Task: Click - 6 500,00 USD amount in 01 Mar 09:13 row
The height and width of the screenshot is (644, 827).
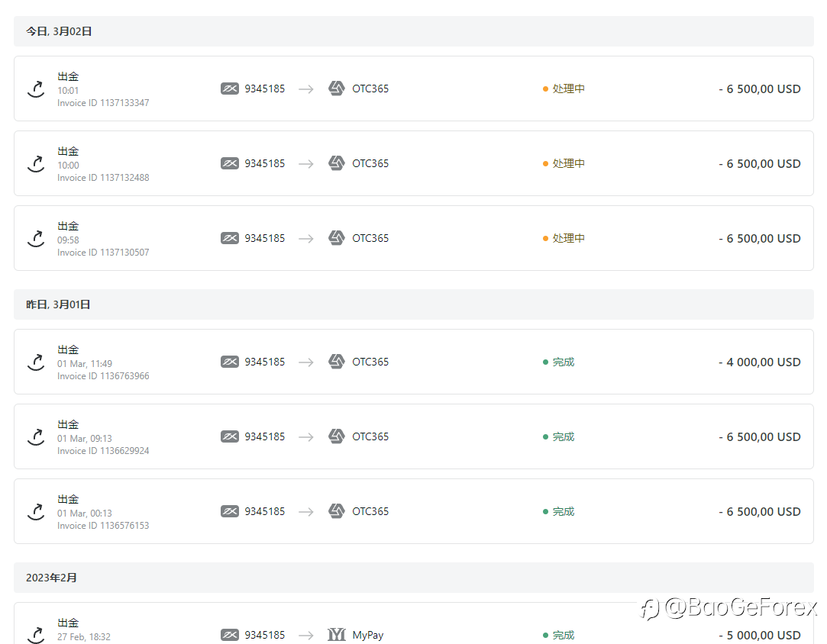Action: click(x=760, y=437)
